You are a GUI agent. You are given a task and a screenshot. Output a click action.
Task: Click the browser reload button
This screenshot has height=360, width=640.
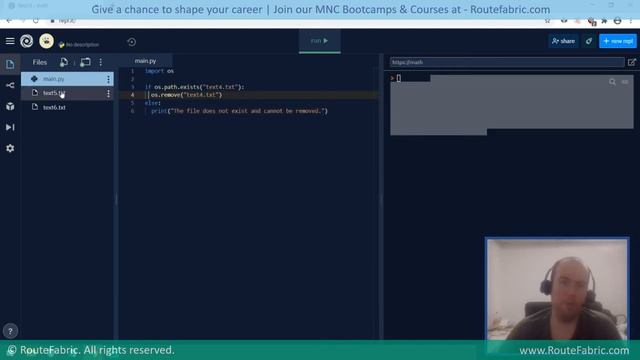(x=36, y=21)
